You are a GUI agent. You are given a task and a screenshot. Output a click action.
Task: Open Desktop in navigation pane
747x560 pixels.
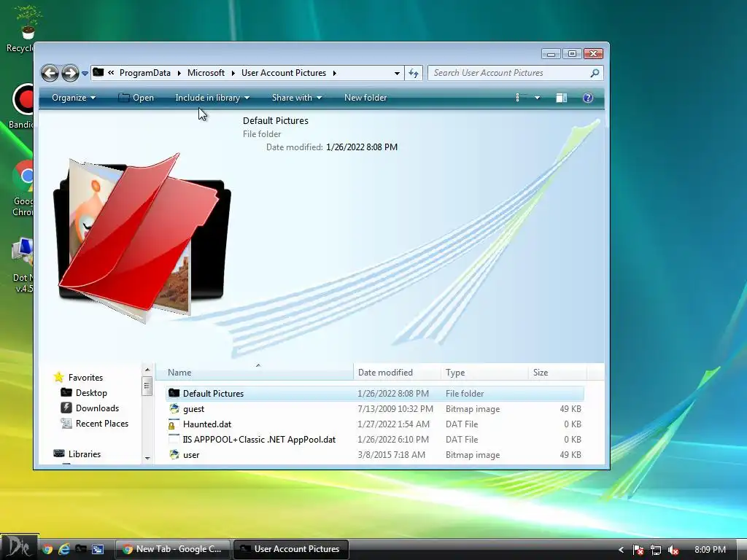click(91, 393)
